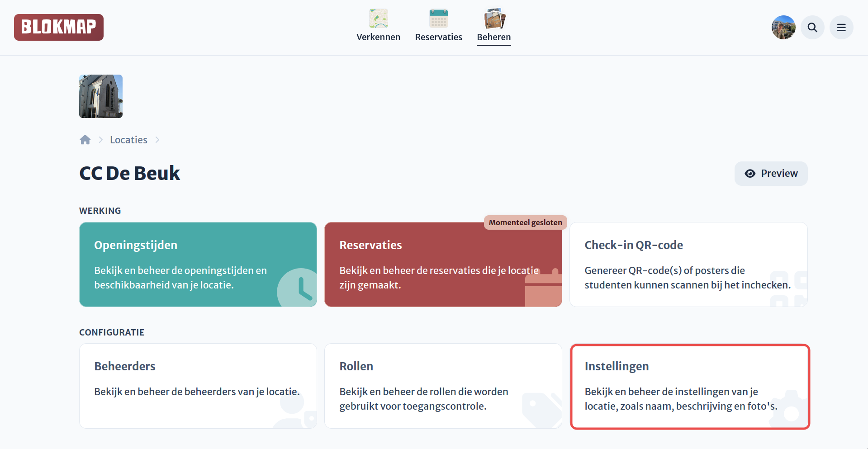868x449 pixels.
Task: Click the 'CC De Beuk' heading
Action: 130,173
